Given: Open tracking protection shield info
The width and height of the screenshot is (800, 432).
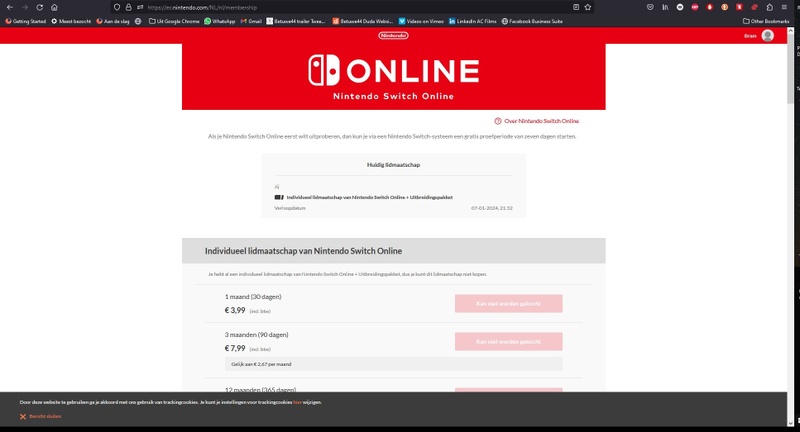Looking at the screenshot, I should click(x=117, y=7).
